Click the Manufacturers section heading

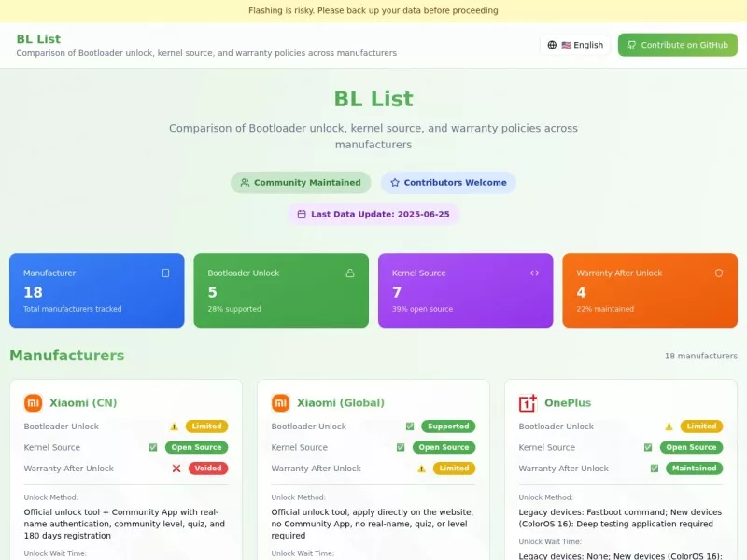coord(67,356)
